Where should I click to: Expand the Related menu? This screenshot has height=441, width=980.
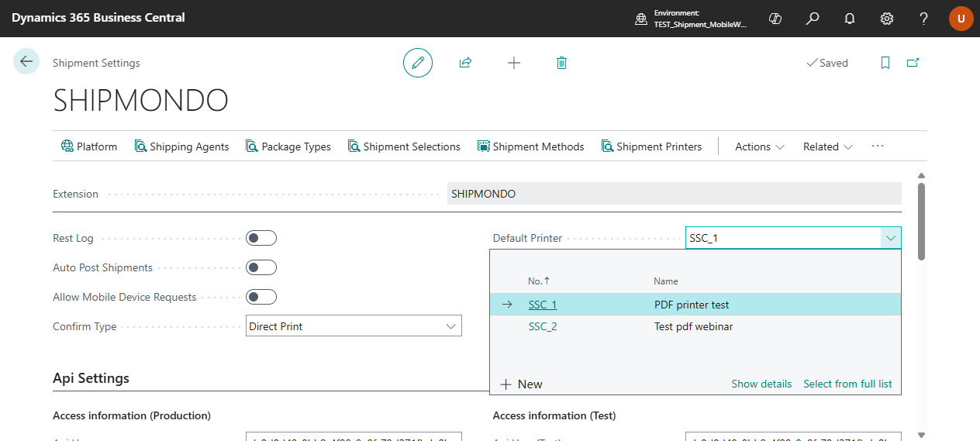(x=828, y=146)
